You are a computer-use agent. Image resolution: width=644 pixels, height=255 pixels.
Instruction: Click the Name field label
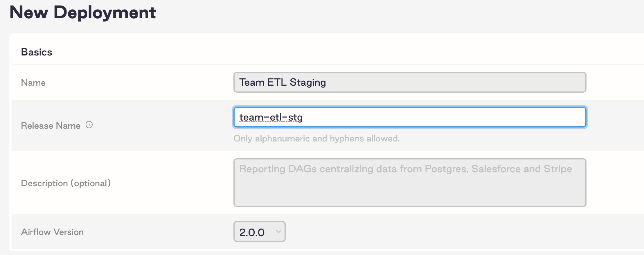click(x=33, y=82)
